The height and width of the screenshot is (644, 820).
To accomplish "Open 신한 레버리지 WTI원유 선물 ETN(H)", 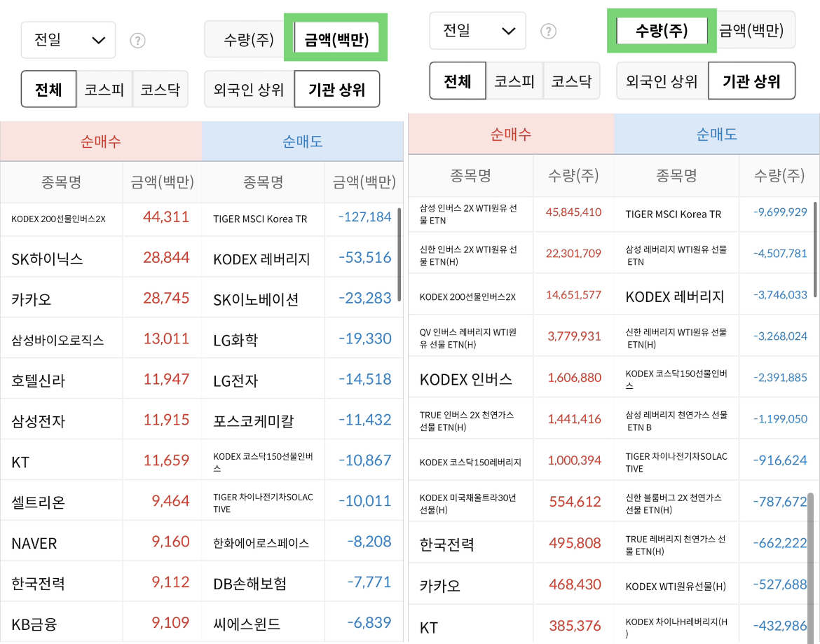I will (x=676, y=338).
